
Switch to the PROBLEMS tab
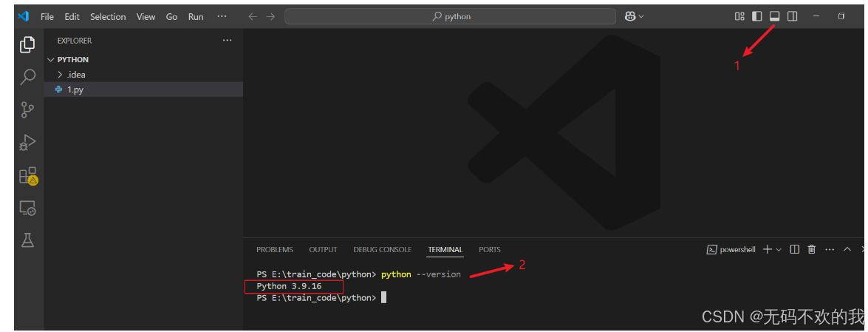click(x=275, y=249)
